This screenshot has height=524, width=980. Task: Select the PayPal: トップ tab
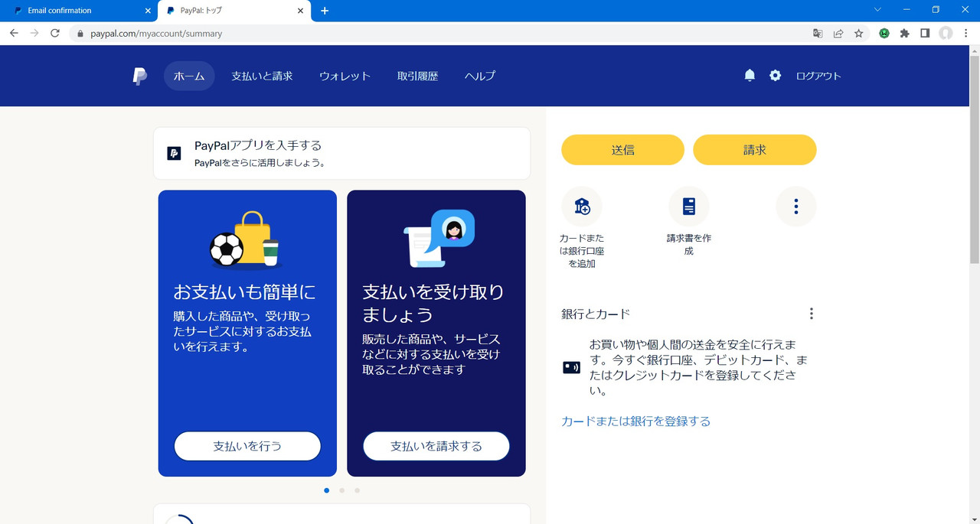tap(234, 11)
